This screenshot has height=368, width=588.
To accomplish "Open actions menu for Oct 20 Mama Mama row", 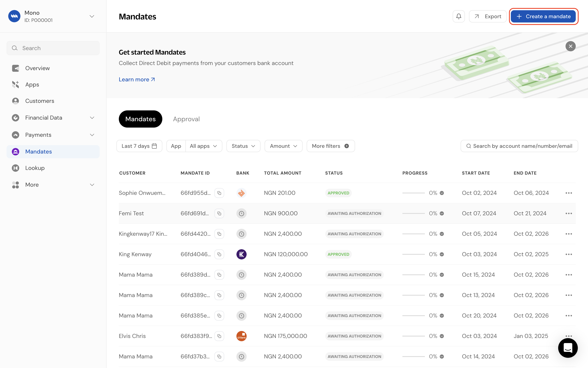I will (569, 316).
